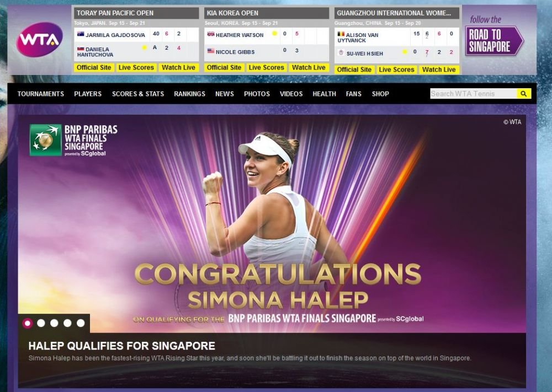Click Live Scores under Toray Pan Pacific Open
Image resolution: width=552 pixels, height=392 pixels.
point(136,67)
